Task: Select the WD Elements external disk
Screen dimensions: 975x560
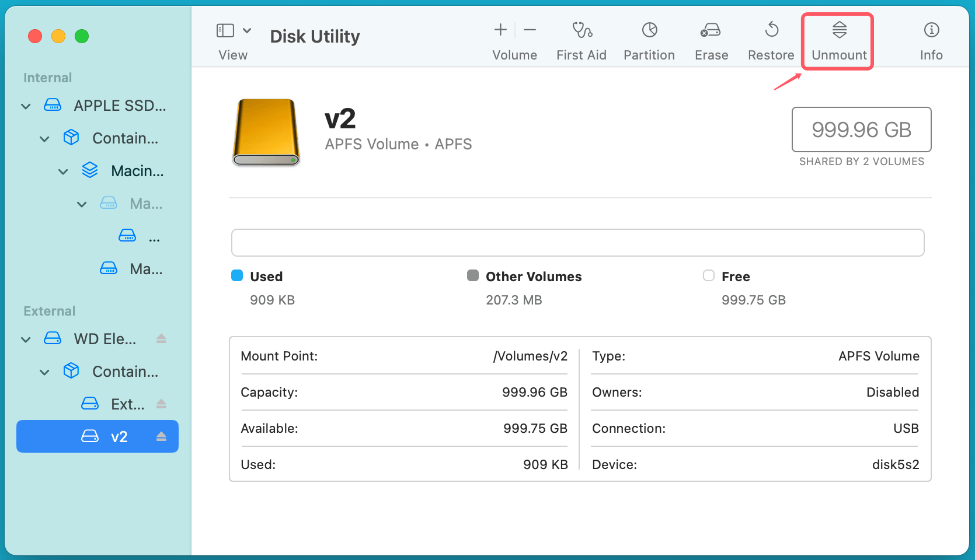Action: 104,338
